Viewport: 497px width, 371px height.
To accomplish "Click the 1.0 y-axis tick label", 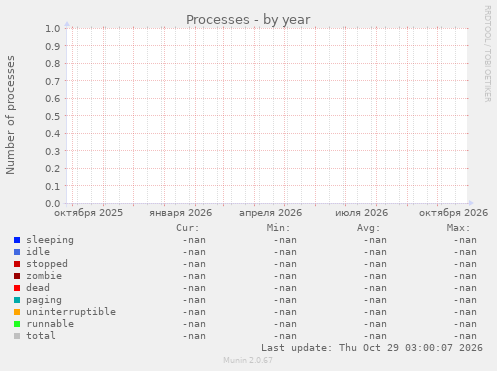I will tap(53, 28).
